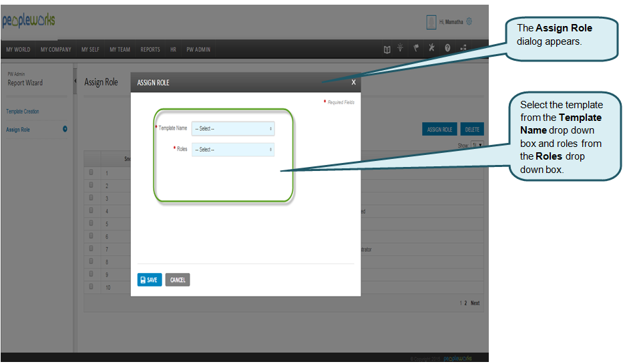Open the MY COMPANY menu
The width and height of the screenshot is (623, 364).
(55, 49)
